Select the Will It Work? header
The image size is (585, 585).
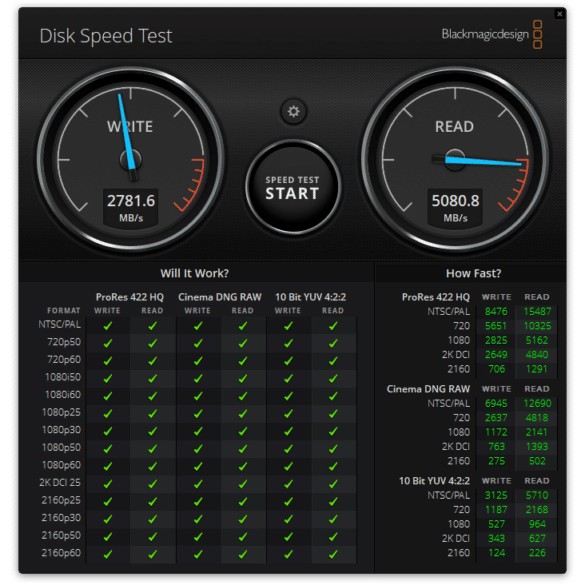tap(194, 273)
